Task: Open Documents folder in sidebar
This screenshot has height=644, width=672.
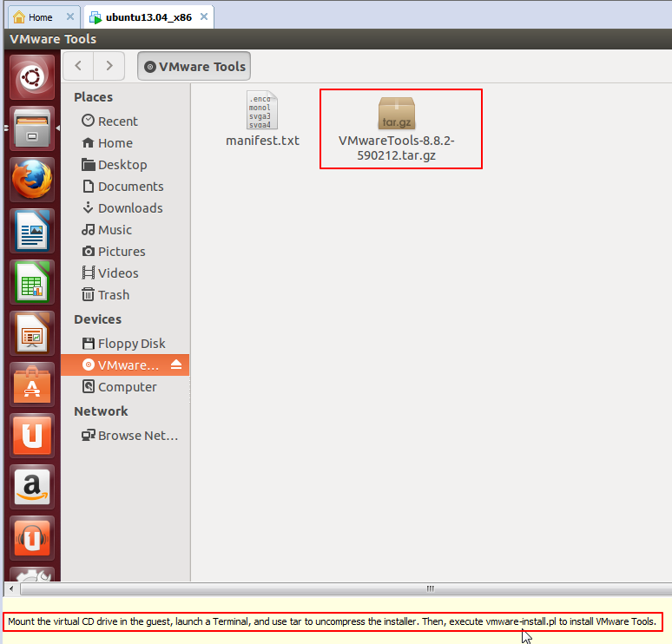Action: click(125, 187)
